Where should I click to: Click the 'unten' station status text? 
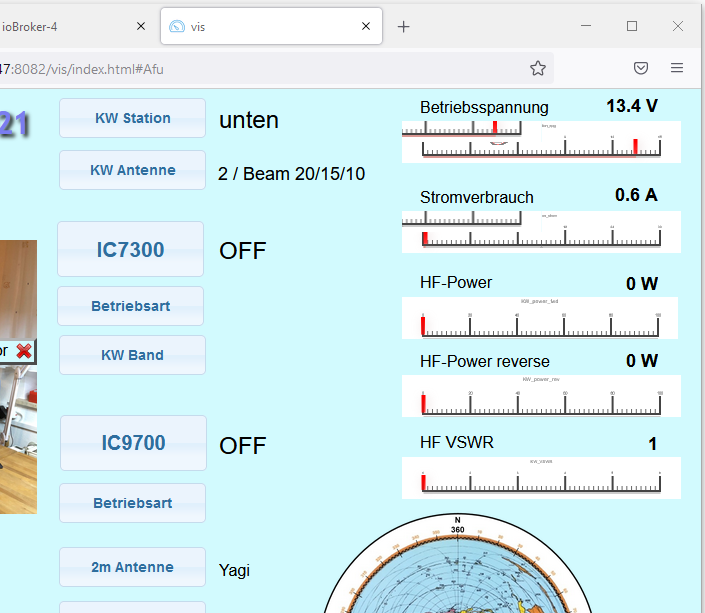click(249, 120)
